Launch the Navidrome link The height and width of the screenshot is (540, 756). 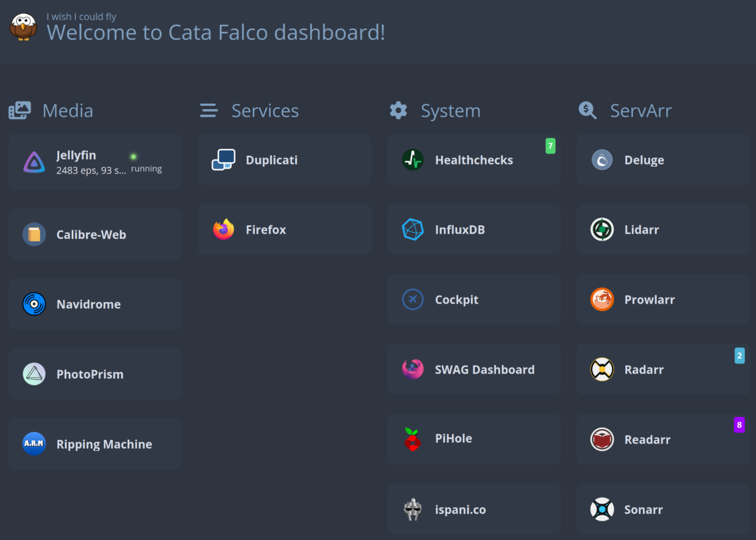point(95,304)
